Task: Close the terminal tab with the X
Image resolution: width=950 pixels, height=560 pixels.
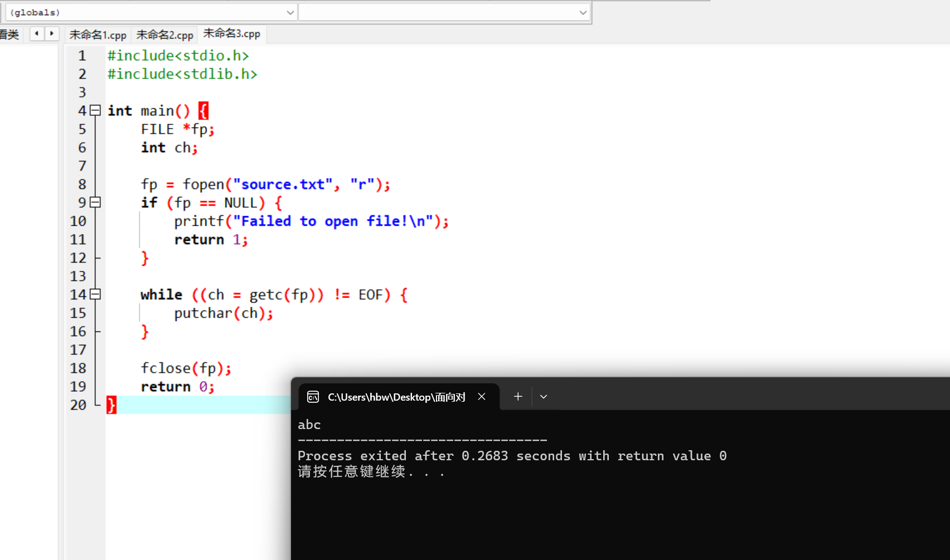Action: [482, 397]
